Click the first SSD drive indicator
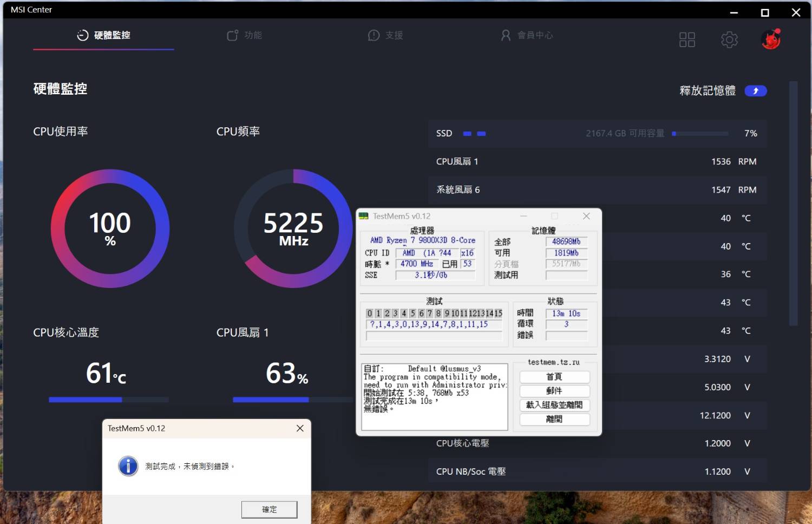The height and width of the screenshot is (524, 812). (467, 133)
